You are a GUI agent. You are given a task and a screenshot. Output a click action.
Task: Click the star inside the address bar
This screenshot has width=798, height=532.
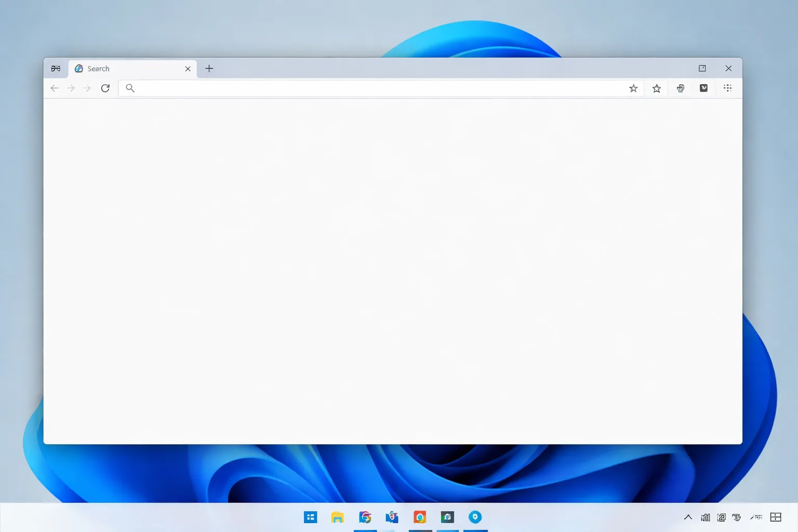pyautogui.click(x=633, y=88)
